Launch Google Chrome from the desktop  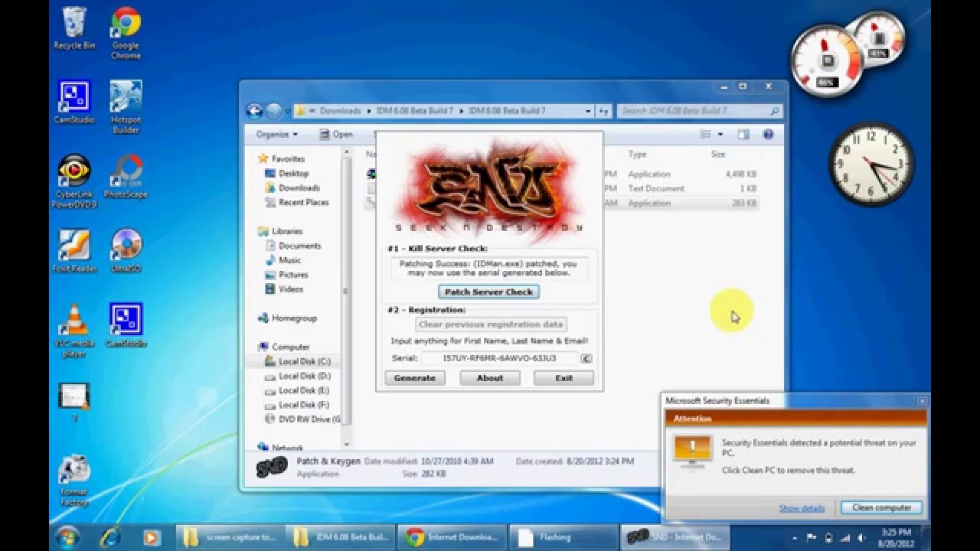point(126,34)
